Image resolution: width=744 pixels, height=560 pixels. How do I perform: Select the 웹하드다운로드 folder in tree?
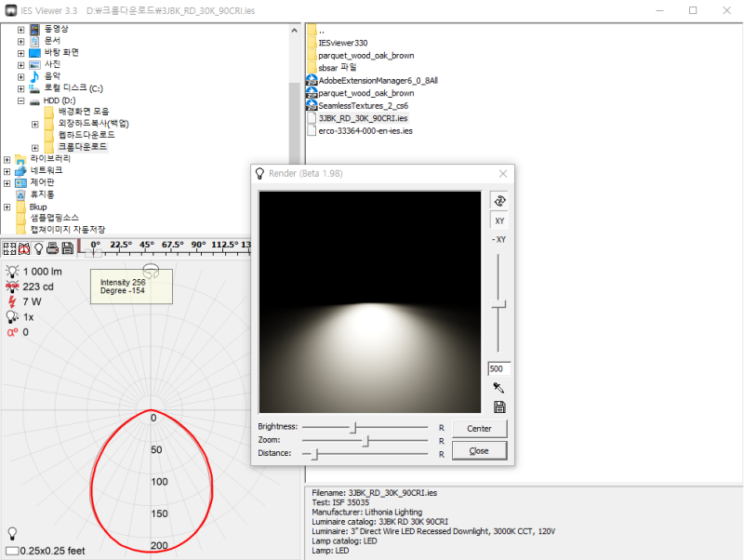86,135
